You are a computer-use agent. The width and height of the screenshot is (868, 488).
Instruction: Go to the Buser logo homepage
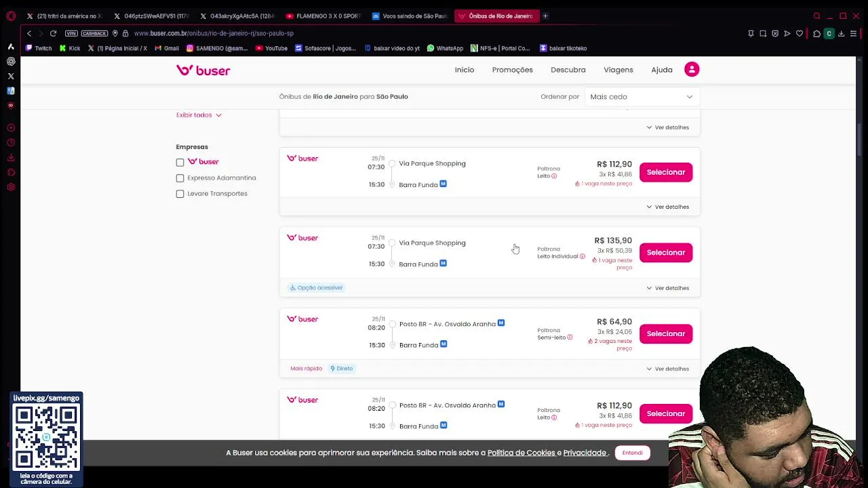pyautogui.click(x=203, y=70)
